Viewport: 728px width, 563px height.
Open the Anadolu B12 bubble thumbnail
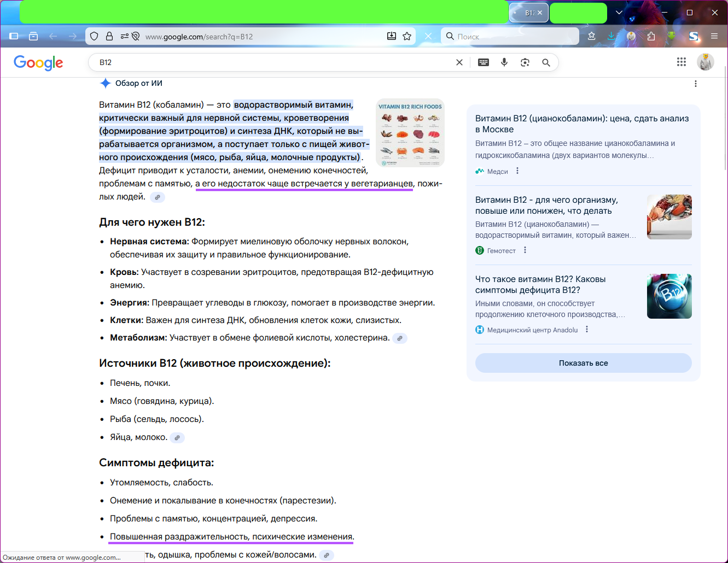pyautogui.click(x=669, y=296)
